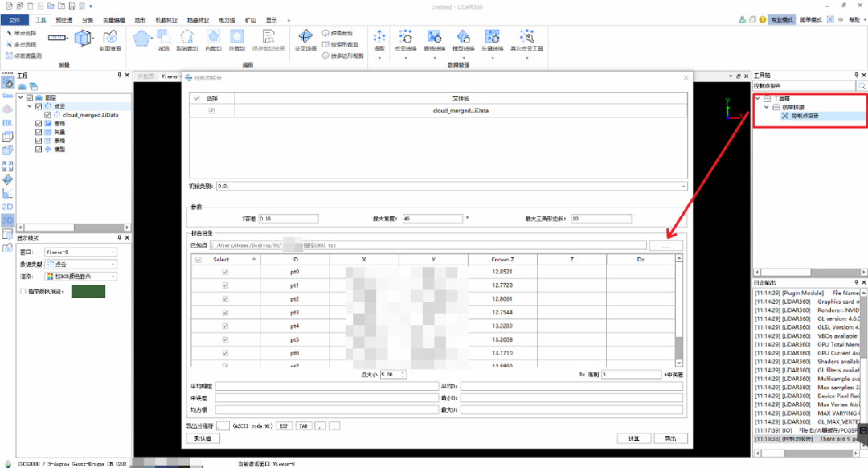
Task: Select the 剖面查看 profile view tool
Action: (x=110, y=40)
